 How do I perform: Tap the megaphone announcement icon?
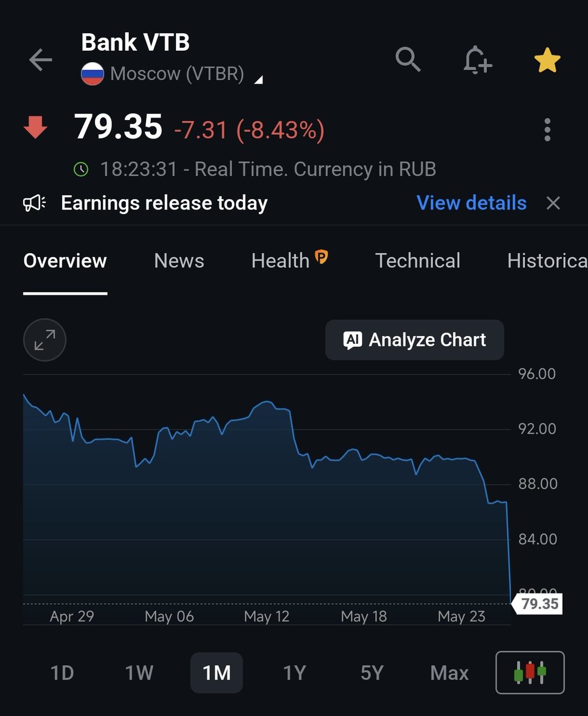coord(35,203)
